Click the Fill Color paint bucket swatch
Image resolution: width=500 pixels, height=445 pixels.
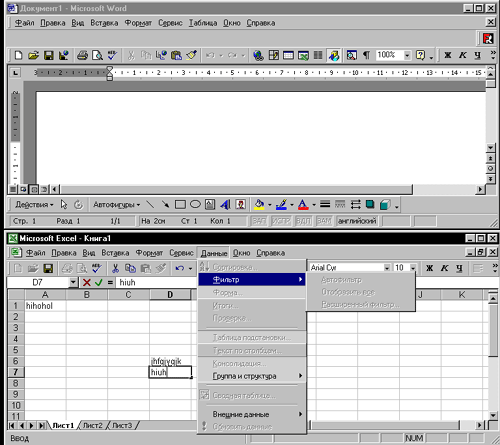coord(259,204)
